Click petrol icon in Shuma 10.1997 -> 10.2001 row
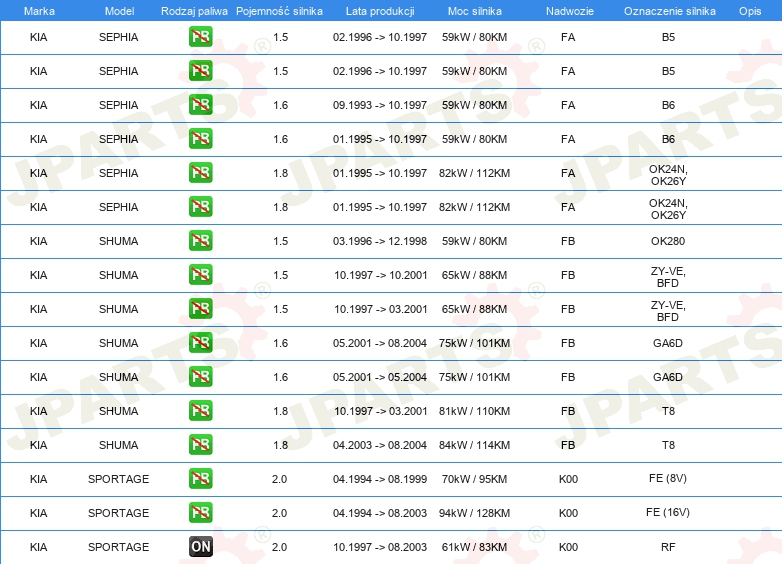Image resolution: width=782 pixels, height=564 pixels. point(201,274)
